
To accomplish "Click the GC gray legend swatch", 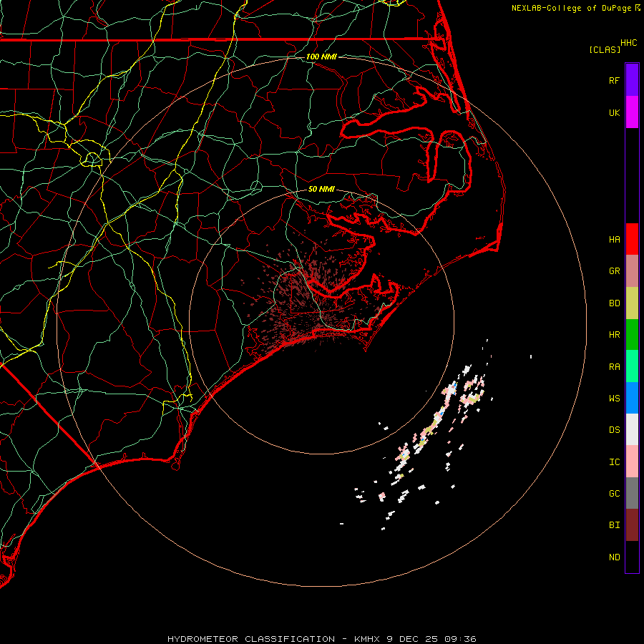I will [632, 493].
